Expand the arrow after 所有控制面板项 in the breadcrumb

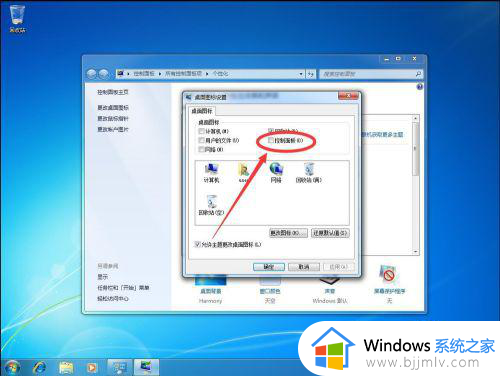[207, 74]
